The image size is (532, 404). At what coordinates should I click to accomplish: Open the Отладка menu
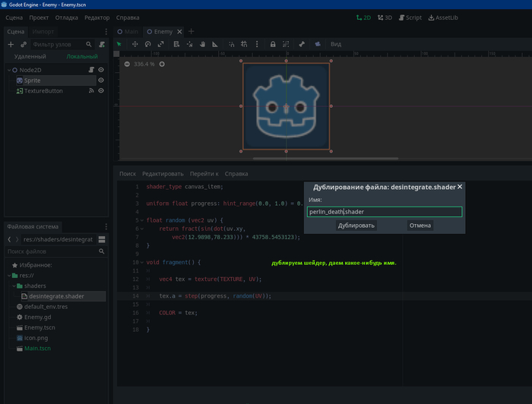tap(66, 17)
